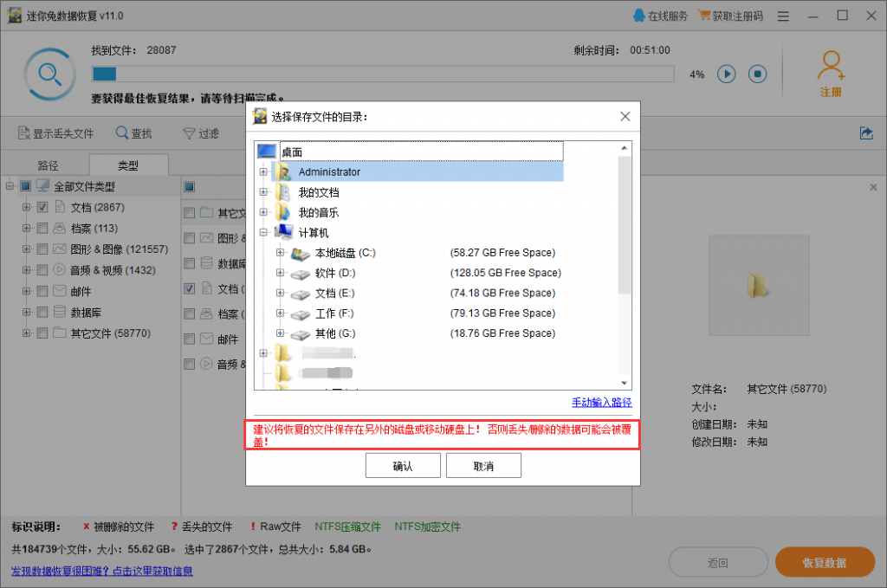Screen dimensions: 887x588
Task: Toggle 全部文件类型 checkbox in tree
Action: [x=25, y=186]
